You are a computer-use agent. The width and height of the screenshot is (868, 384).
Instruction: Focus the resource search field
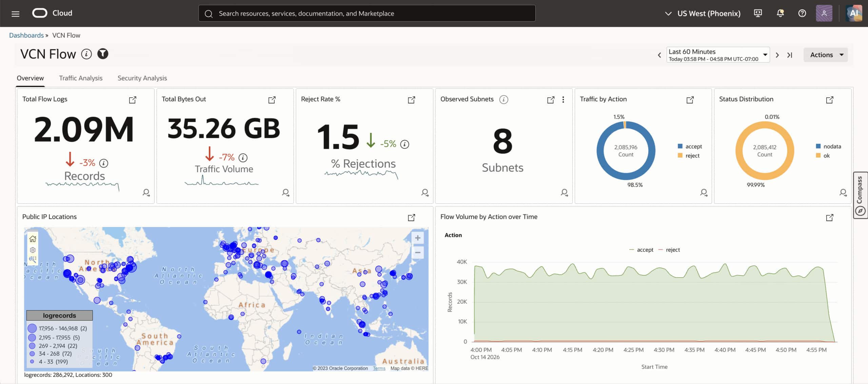(x=367, y=13)
